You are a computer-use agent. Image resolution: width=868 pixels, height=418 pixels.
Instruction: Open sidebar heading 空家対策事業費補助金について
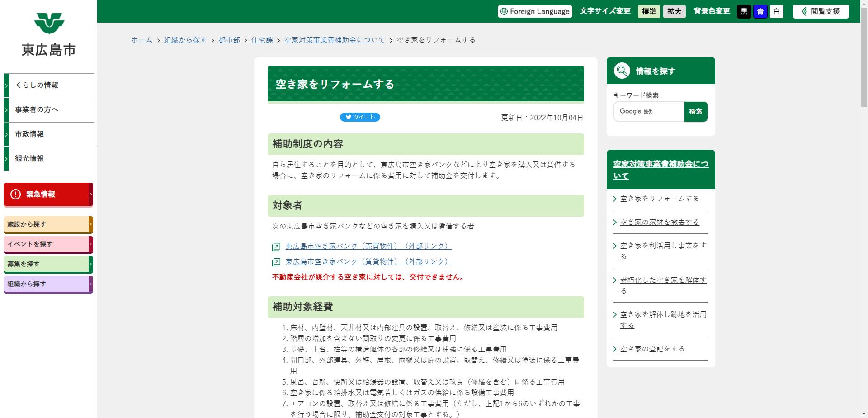(660, 170)
